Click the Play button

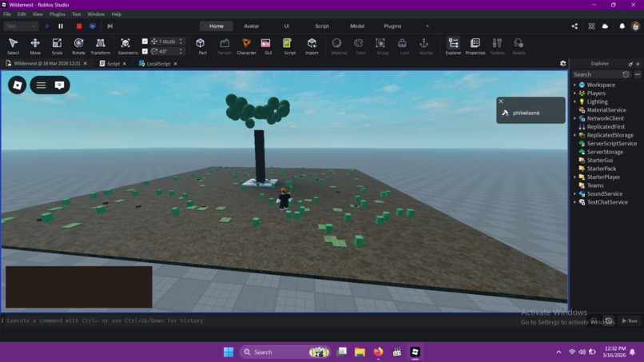tap(47, 26)
